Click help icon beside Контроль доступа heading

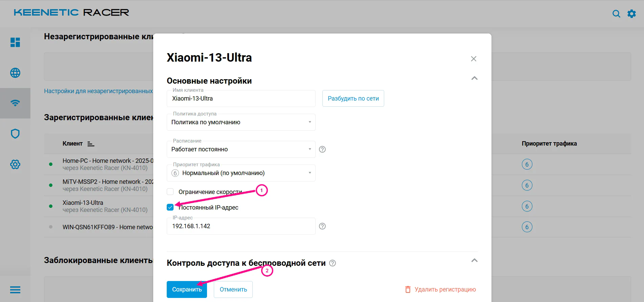click(332, 263)
